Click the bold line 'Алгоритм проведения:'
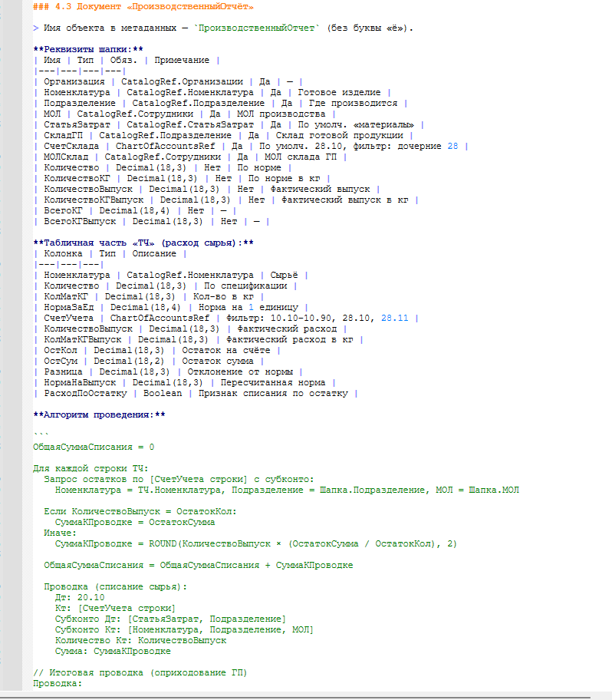 (x=99, y=414)
